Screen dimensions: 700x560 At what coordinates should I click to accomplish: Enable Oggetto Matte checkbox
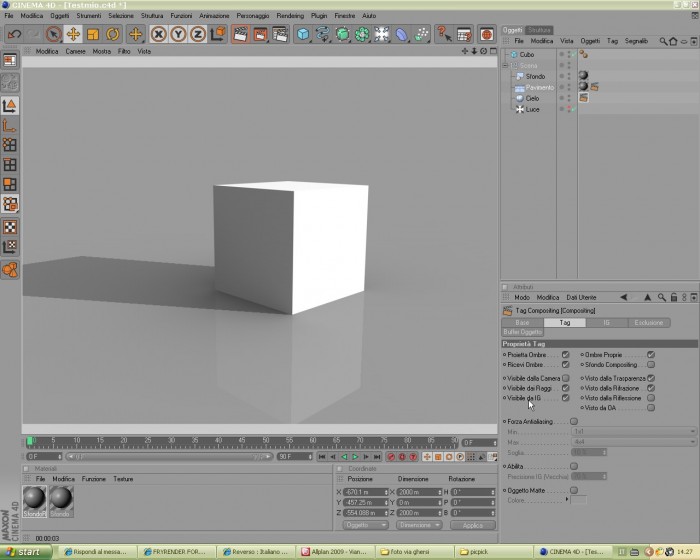[x=574, y=490]
